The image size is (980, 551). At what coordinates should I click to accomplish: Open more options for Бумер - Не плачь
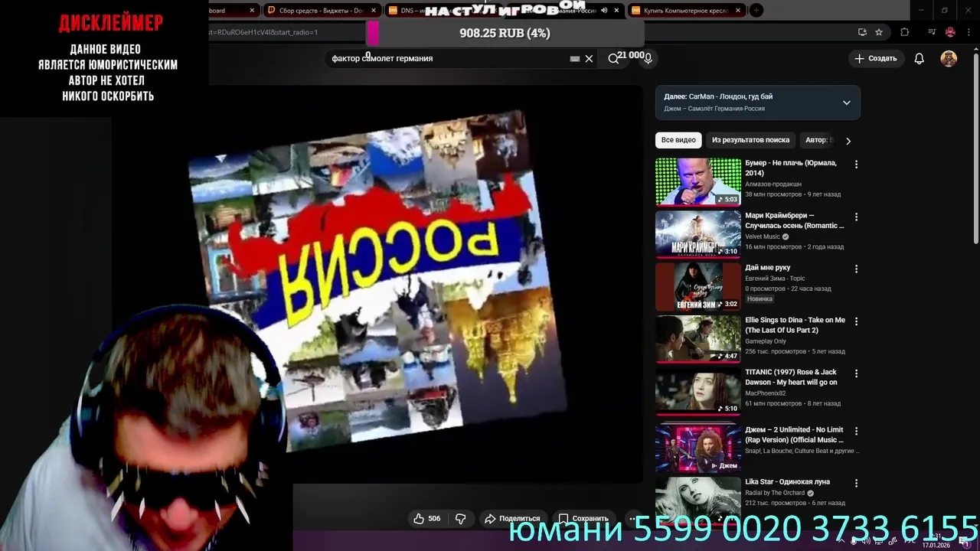856,165
